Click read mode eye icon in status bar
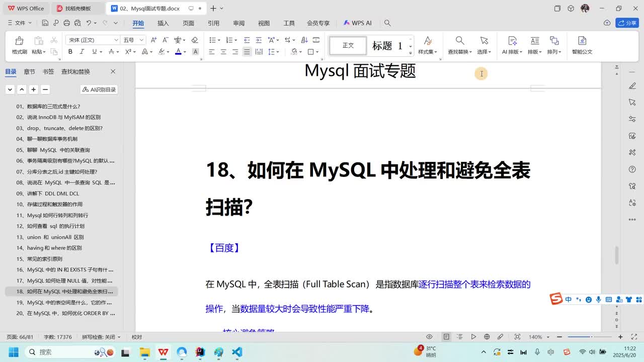The image size is (644, 362). (x=429, y=337)
